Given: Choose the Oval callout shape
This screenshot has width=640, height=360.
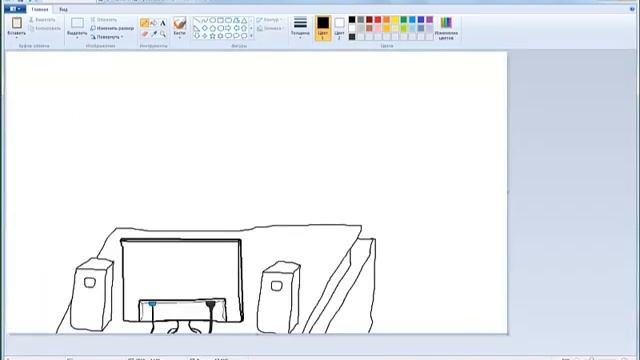Looking at the screenshot, I should point(236,36).
